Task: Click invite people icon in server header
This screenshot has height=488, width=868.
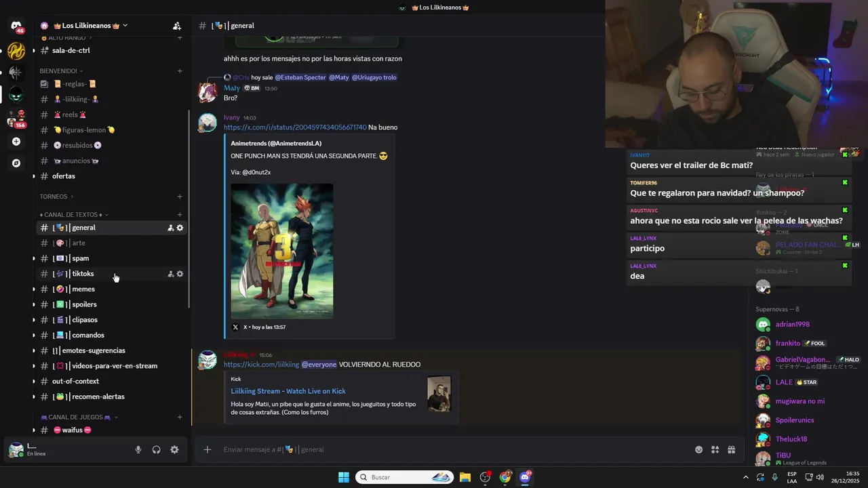Action: click(177, 26)
